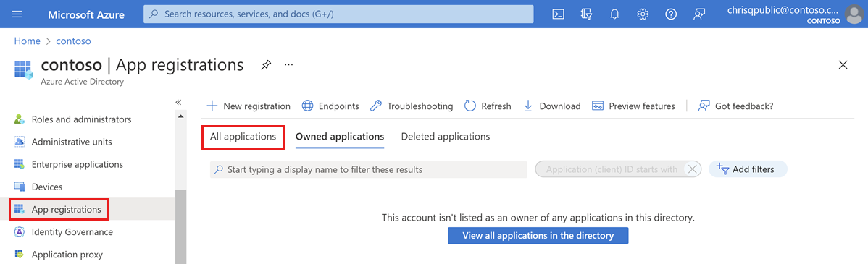Click the Application proxy icon
This screenshot has width=868, height=264.
(x=20, y=255)
